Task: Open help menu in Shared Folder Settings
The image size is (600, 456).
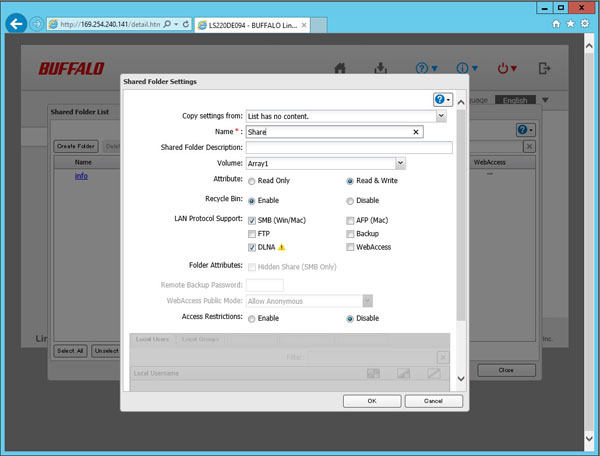Action: click(x=443, y=100)
